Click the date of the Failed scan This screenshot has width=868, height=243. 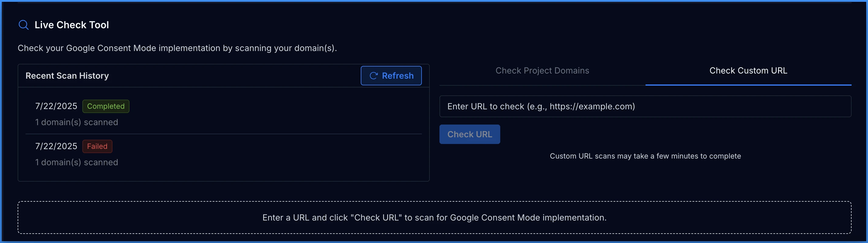point(56,146)
